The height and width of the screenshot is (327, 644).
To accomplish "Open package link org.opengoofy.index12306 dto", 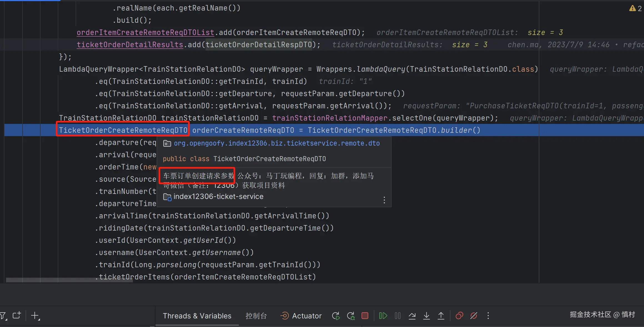I will tap(277, 143).
